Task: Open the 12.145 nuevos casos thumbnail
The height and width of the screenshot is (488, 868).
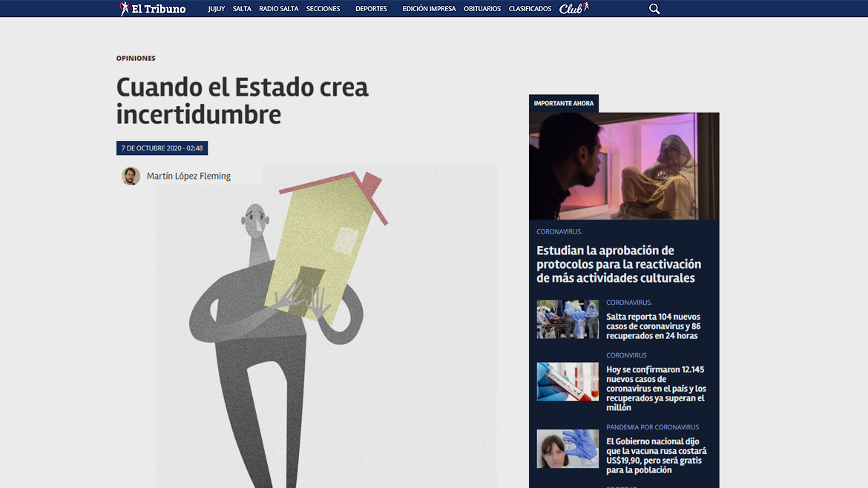Action: tap(568, 382)
